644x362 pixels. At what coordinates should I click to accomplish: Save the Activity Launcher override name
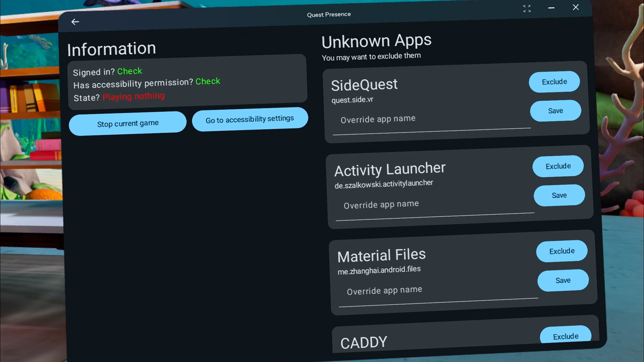point(559,195)
